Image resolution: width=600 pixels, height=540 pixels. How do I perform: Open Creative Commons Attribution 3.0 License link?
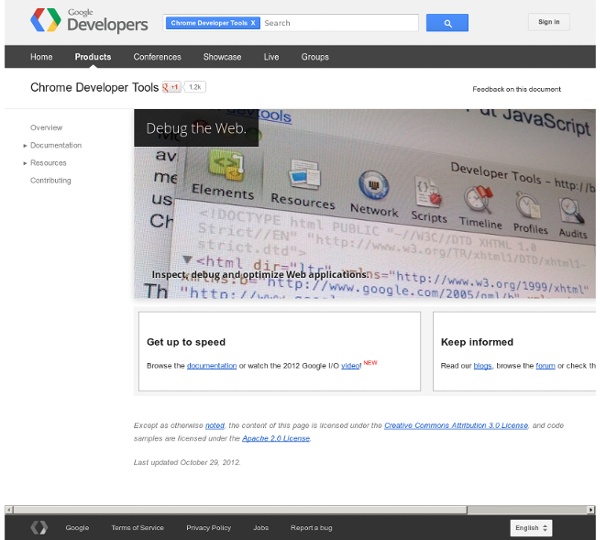(x=456, y=426)
